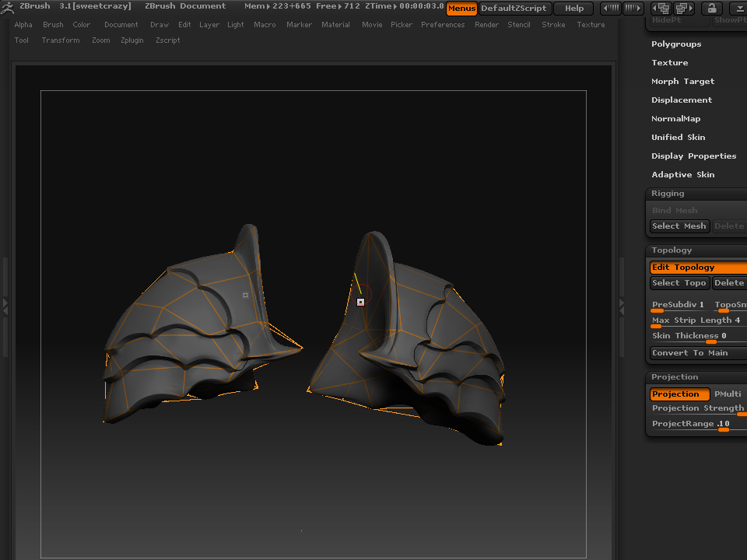This screenshot has width=747, height=560.
Task: Click the left tray divider arrows
Action: 5,306
